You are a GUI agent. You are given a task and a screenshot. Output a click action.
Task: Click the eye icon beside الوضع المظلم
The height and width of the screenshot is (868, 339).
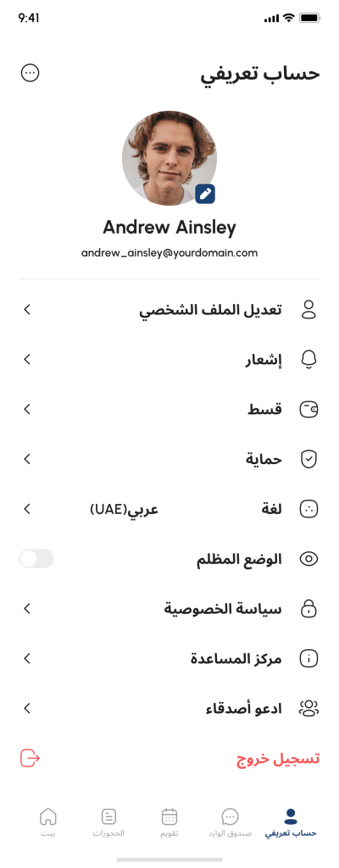pos(308,559)
